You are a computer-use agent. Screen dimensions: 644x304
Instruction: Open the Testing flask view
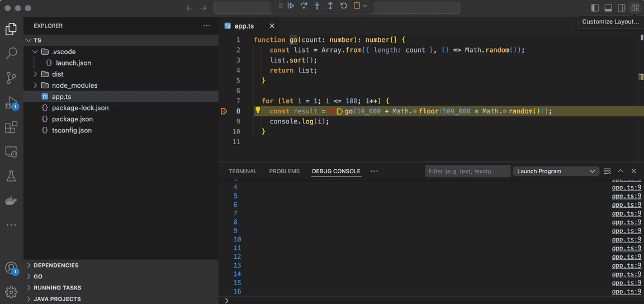[x=11, y=177]
